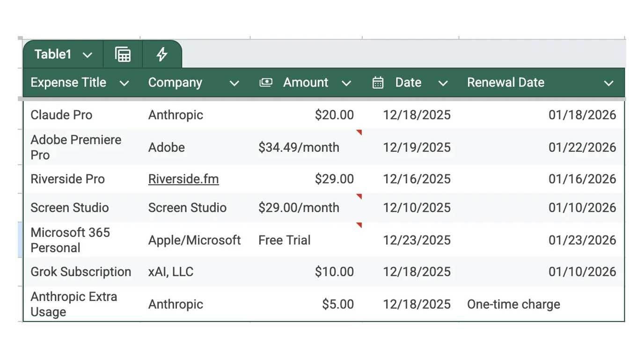
Task: Open the Amount column dropdown
Action: coord(347,82)
